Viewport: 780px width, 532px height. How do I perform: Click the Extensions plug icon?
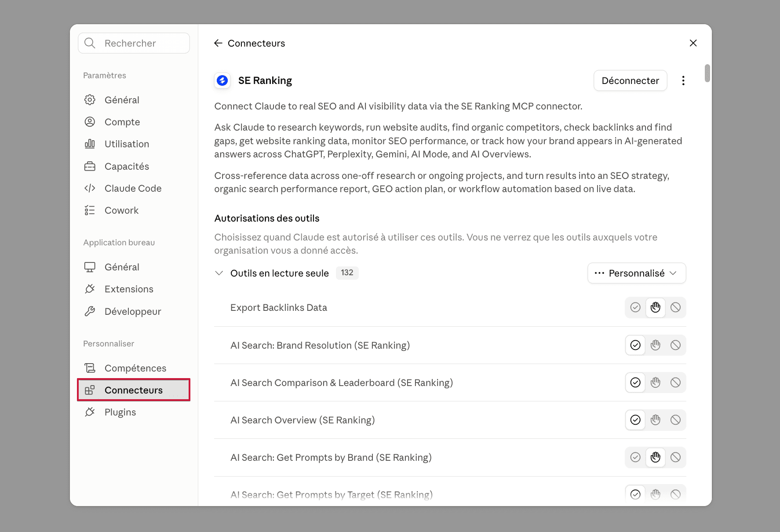[90, 289]
